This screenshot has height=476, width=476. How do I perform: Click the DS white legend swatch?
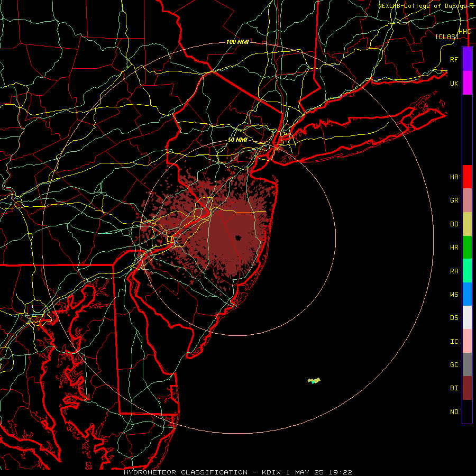pos(467,317)
